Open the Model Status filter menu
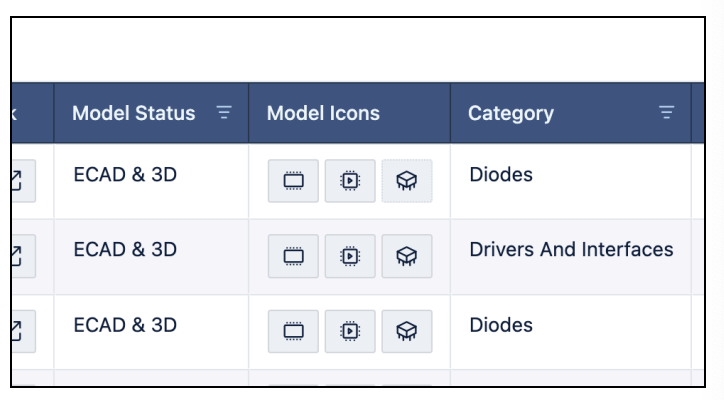Screen dimensions: 724x400 (224, 112)
